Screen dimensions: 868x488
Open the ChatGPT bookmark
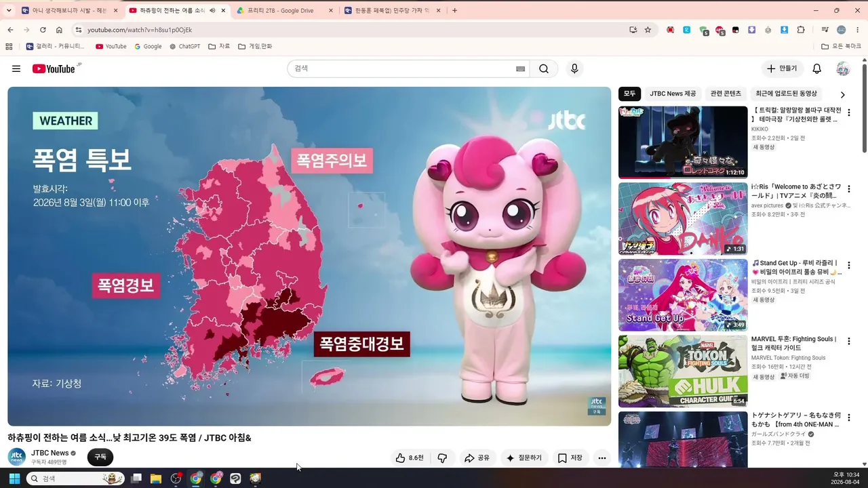click(x=184, y=47)
